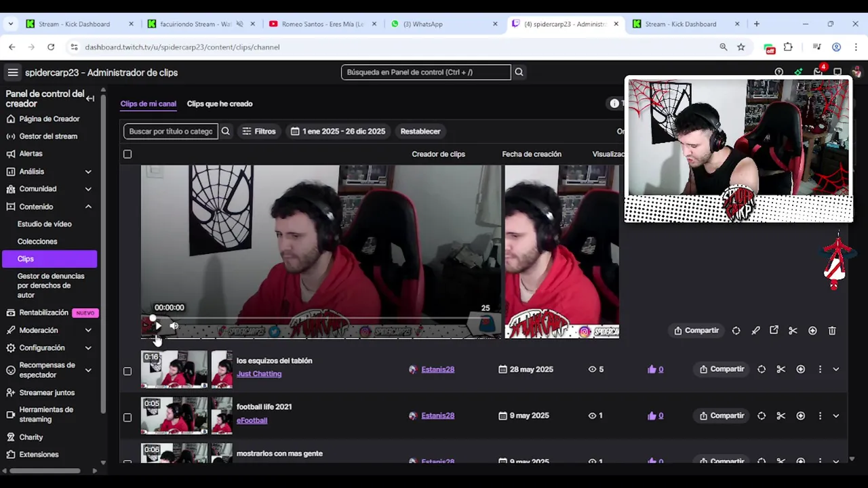This screenshot has width=868, height=488.
Task: Open the whispers chat icon in header
Action: click(x=837, y=73)
